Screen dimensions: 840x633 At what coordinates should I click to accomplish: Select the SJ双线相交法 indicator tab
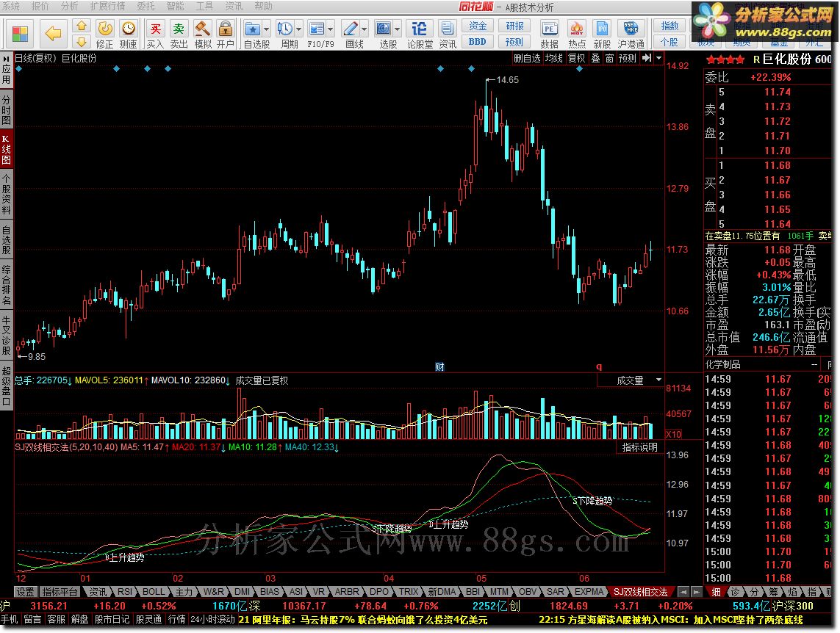point(641,591)
